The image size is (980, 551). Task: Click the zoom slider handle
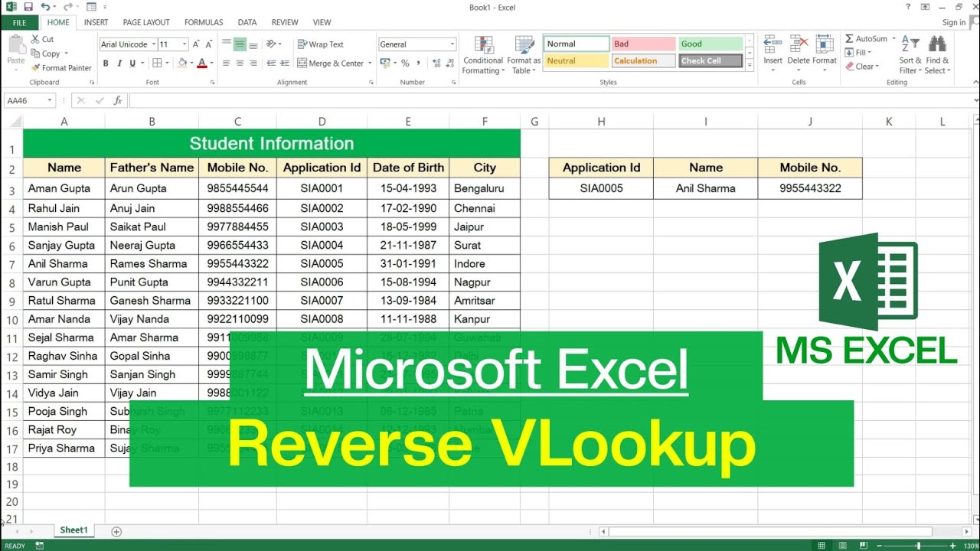click(x=918, y=546)
